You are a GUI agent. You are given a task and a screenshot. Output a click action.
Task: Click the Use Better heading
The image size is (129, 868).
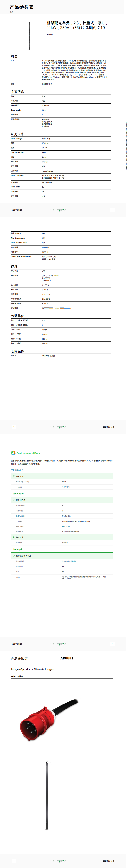pyautogui.click(x=18, y=494)
